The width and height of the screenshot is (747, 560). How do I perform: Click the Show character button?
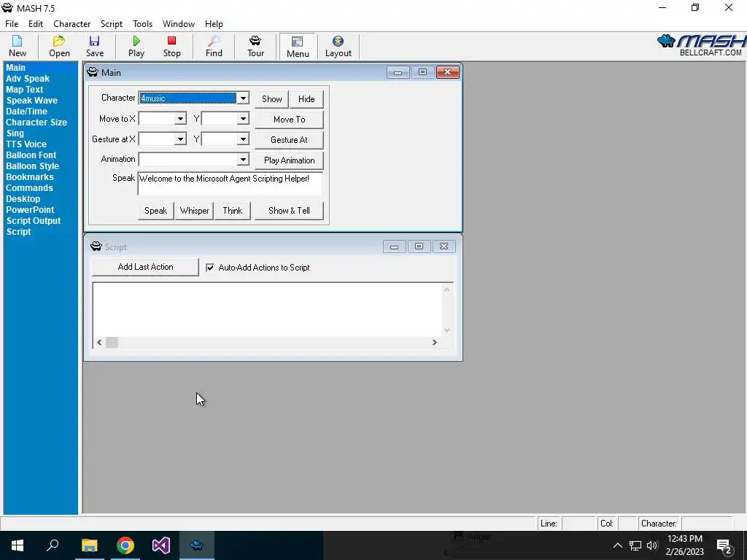[271, 99]
